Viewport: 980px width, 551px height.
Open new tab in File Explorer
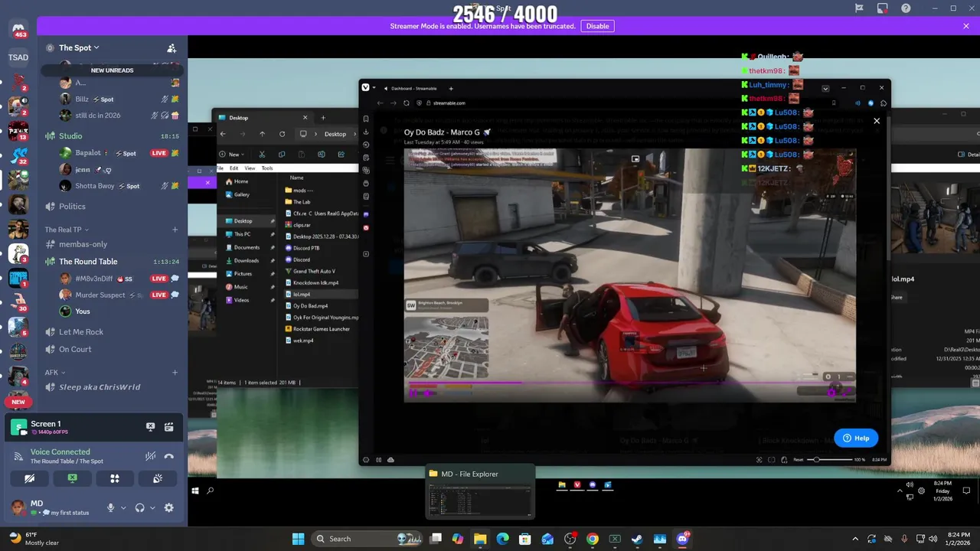tap(323, 118)
